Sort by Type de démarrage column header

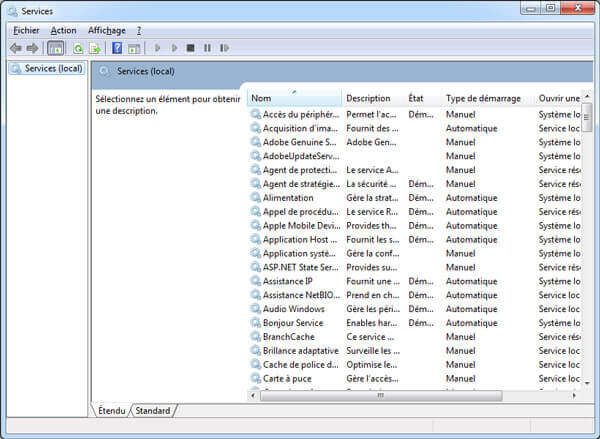(483, 98)
